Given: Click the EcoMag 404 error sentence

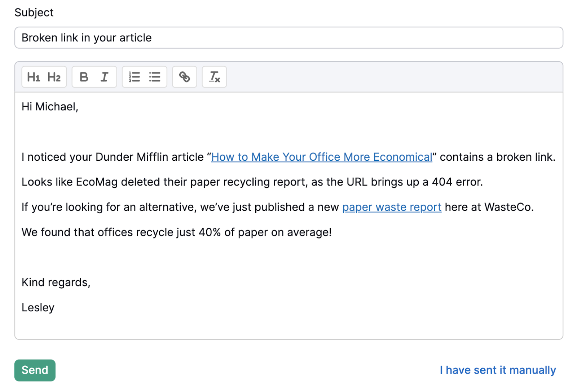Looking at the screenshot, I should [x=252, y=182].
